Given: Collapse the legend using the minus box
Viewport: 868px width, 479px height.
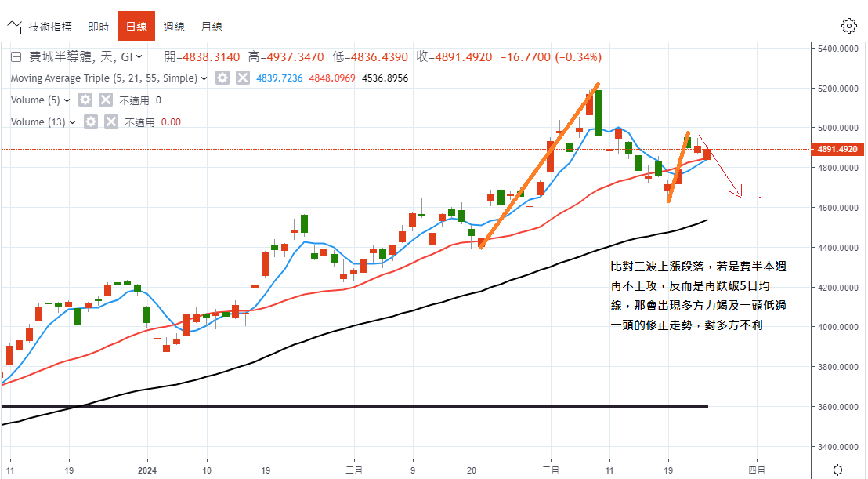Looking at the screenshot, I should (15, 57).
